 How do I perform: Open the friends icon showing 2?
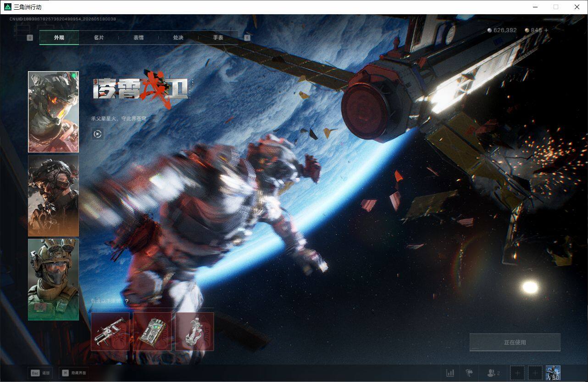(x=494, y=373)
